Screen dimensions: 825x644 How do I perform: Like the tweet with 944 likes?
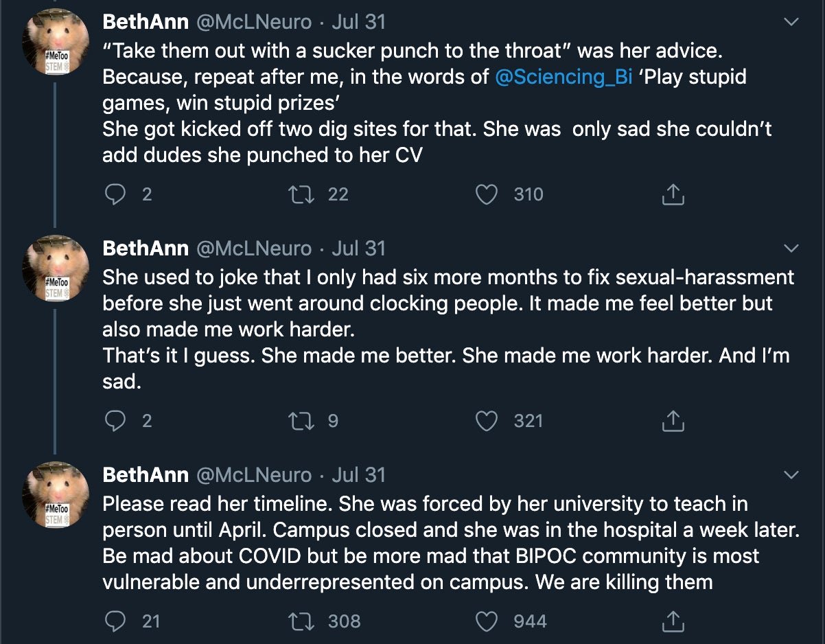(x=487, y=622)
